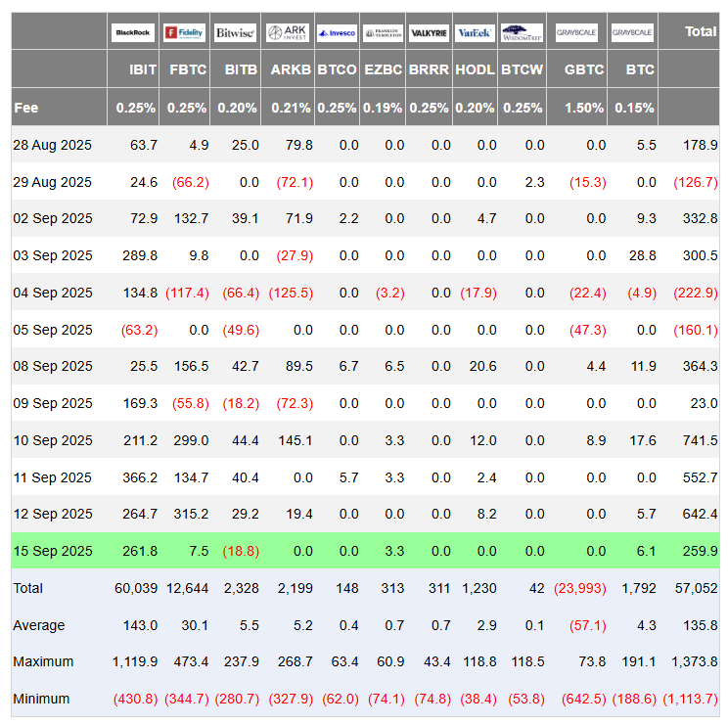Click the Grayscale logo above GBTC
The height and width of the screenshot is (725, 728).
pos(576,33)
